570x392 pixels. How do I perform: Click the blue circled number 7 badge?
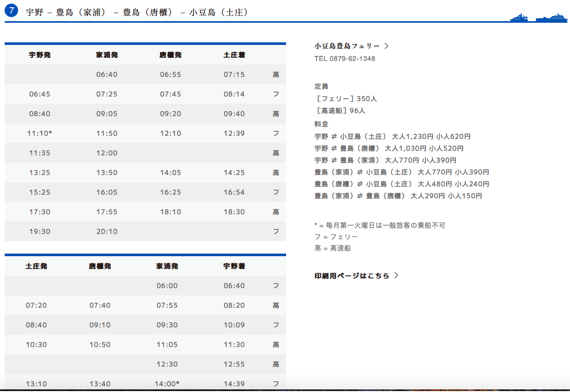tap(12, 11)
